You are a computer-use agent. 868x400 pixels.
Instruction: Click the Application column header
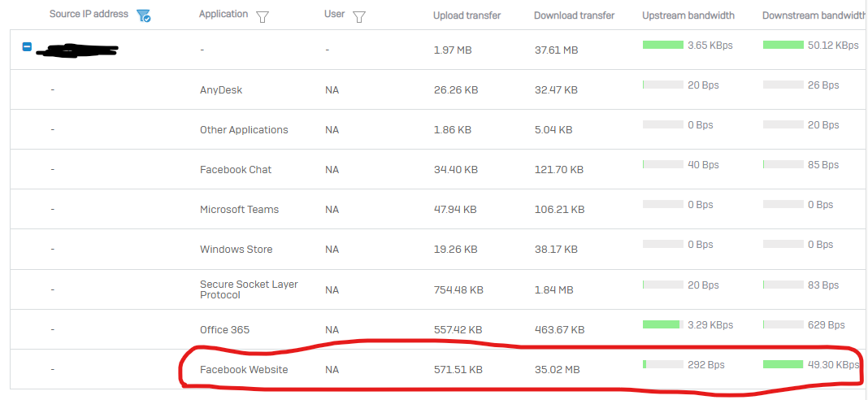pos(224,15)
